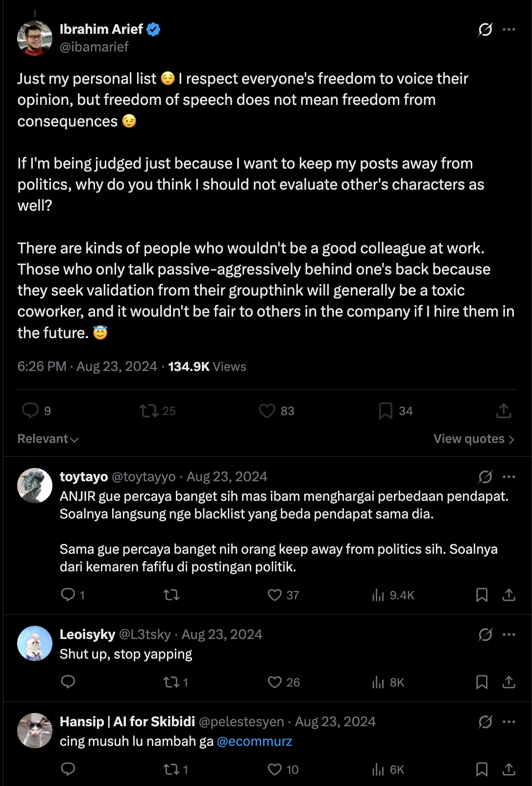Share Hansip's reply via share icon
Viewport: 532px width, 786px height.
coord(509,769)
